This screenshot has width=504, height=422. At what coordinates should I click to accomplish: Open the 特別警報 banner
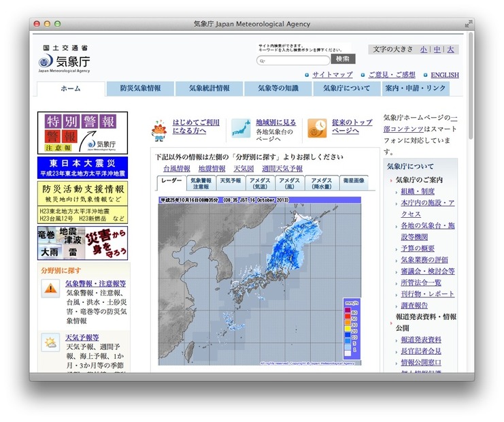tap(82, 133)
